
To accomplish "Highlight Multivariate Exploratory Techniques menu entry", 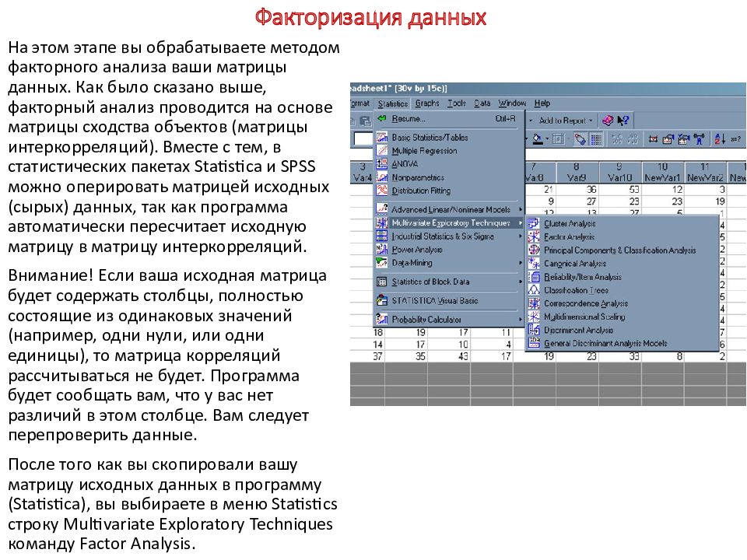I will [x=449, y=223].
